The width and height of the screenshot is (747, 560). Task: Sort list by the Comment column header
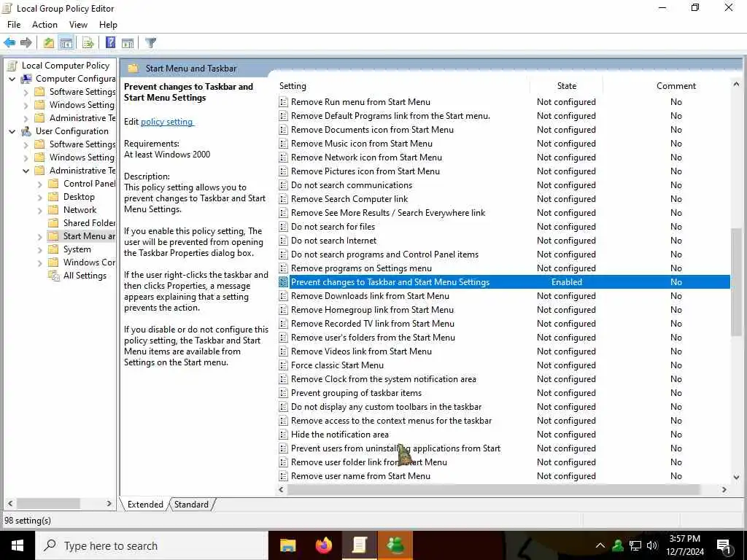pos(676,86)
